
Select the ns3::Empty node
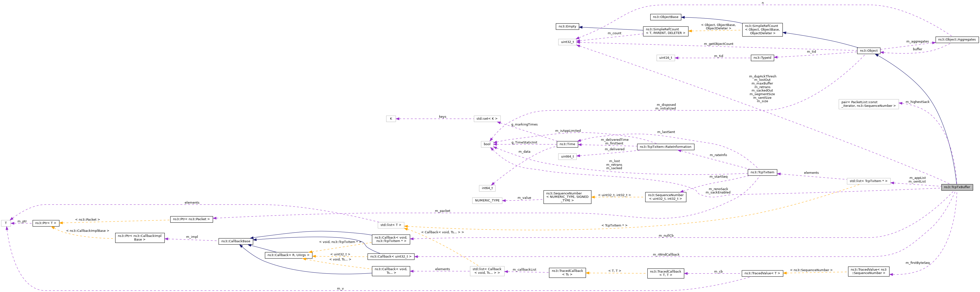pos(567,26)
